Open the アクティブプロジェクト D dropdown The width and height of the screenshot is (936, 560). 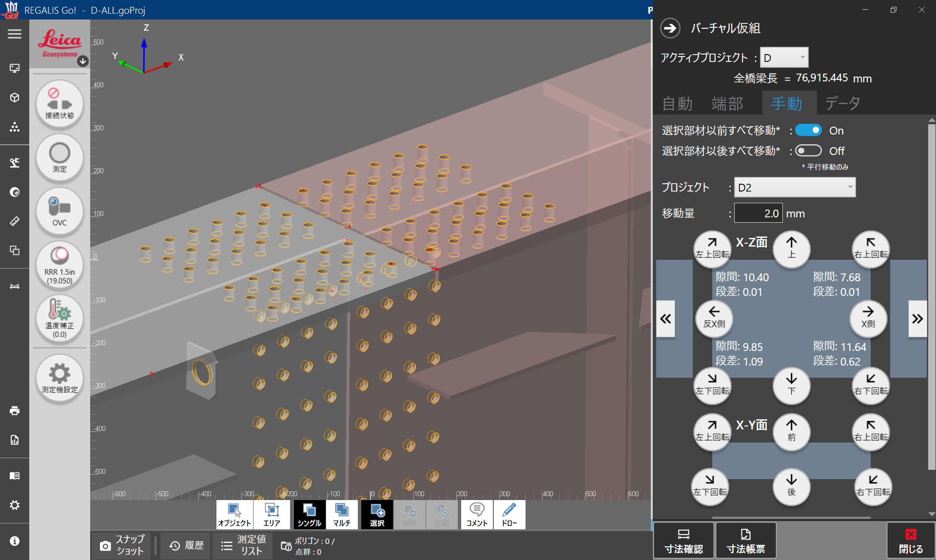[x=784, y=58]
